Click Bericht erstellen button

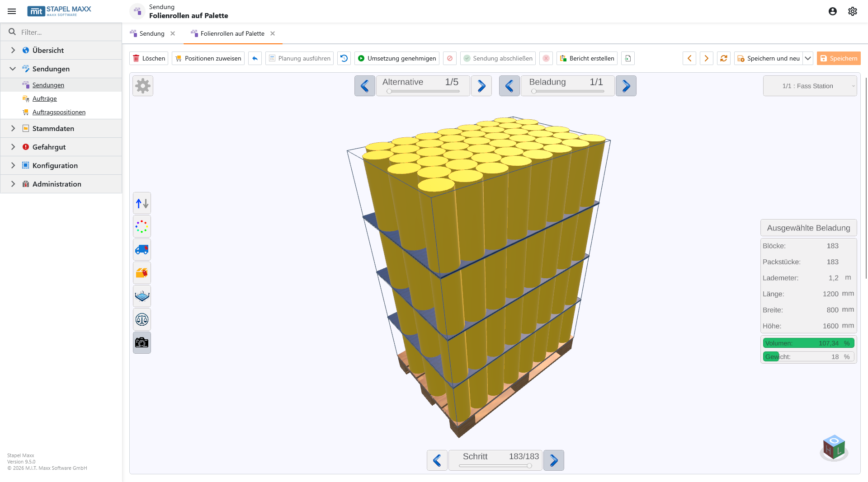(587, 58)
